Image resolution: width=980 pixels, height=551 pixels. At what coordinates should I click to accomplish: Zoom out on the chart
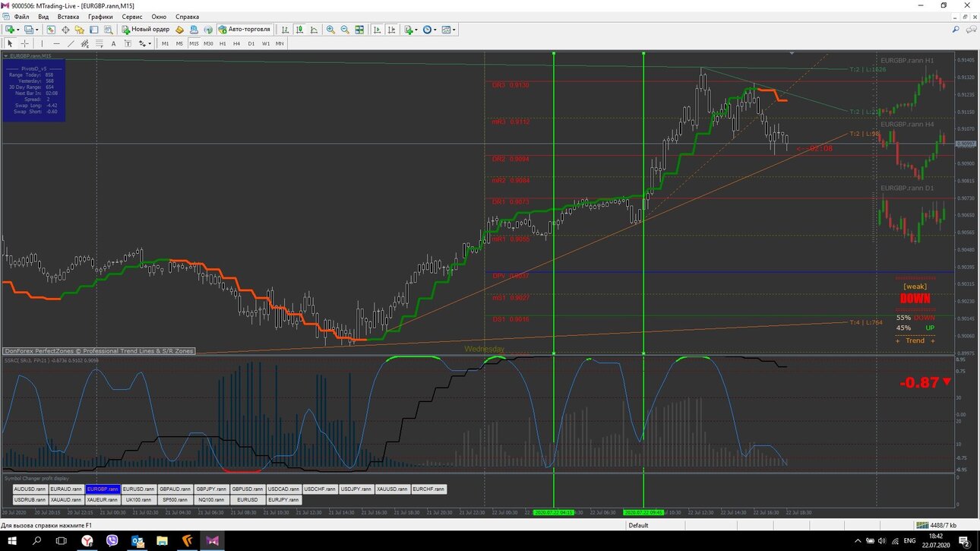point(345,30)
